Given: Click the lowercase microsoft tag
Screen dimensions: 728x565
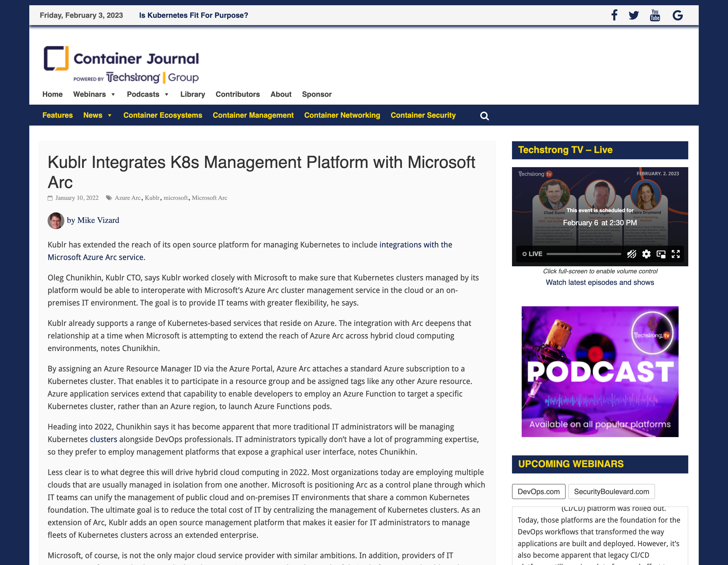Looking at the screenshot, I should [x=176, y=198].
